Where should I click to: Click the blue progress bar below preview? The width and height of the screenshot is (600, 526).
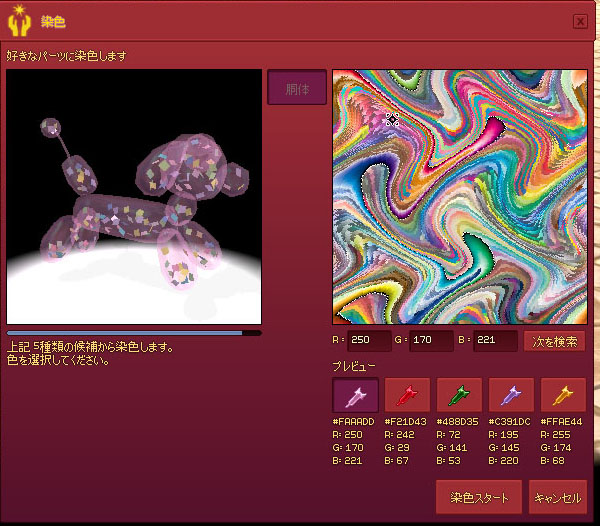pyautogui.click(x=134, y=333)
